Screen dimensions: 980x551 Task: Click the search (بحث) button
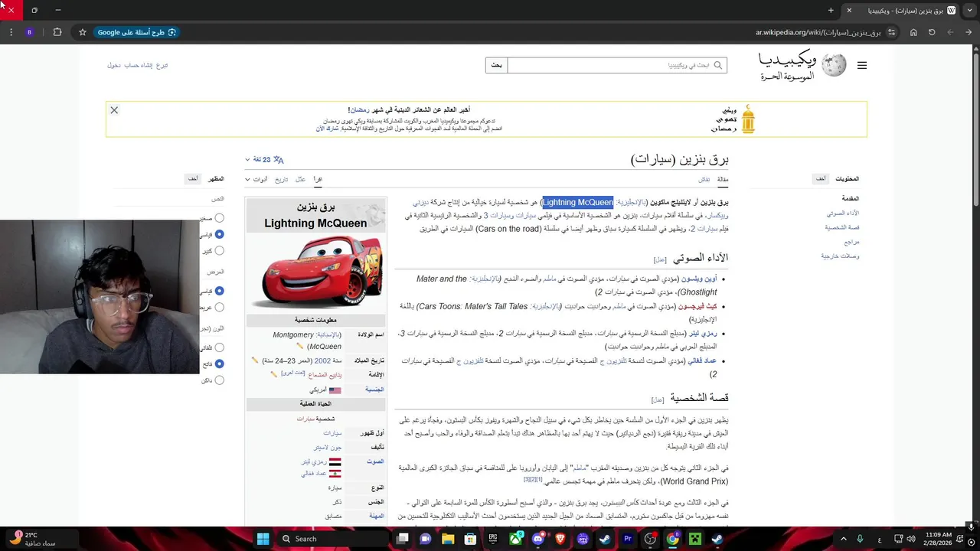(496, 65)
